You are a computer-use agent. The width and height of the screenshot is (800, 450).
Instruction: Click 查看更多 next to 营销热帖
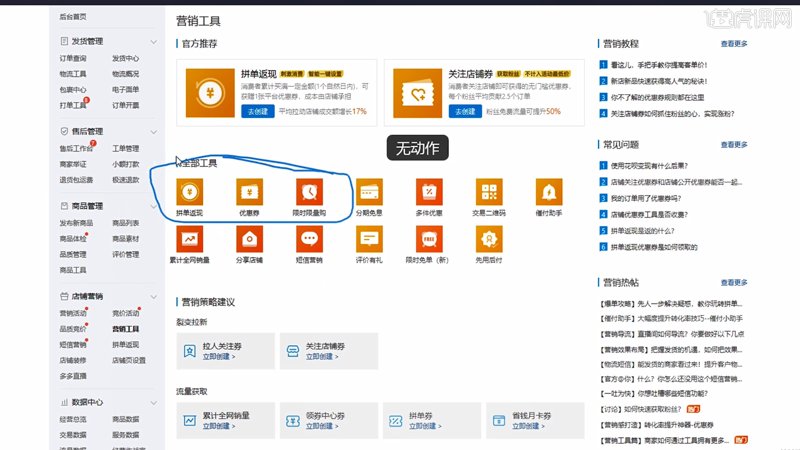click(734, 283)
